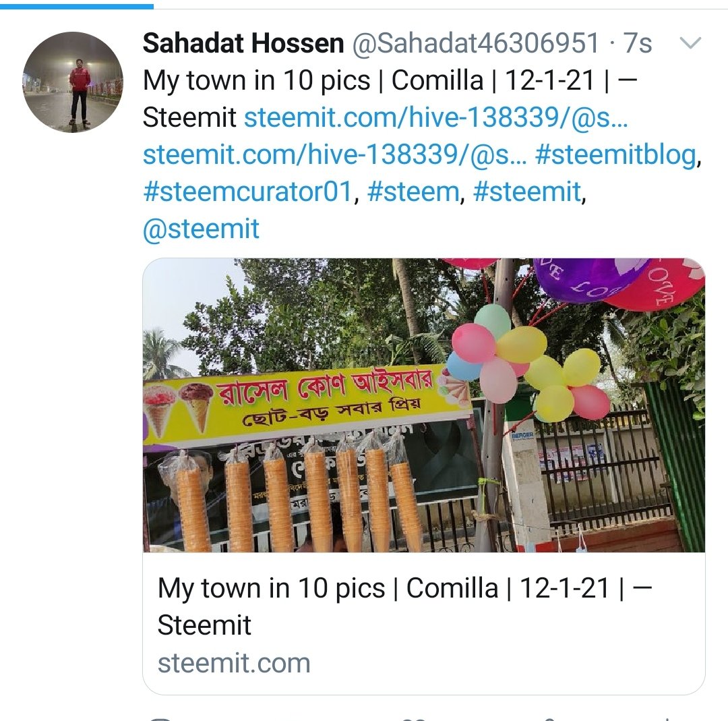This screenshot has width=728, height=721.
Task: Open Sahadat Hossen's profile picture
Action: tap(73, 82)
